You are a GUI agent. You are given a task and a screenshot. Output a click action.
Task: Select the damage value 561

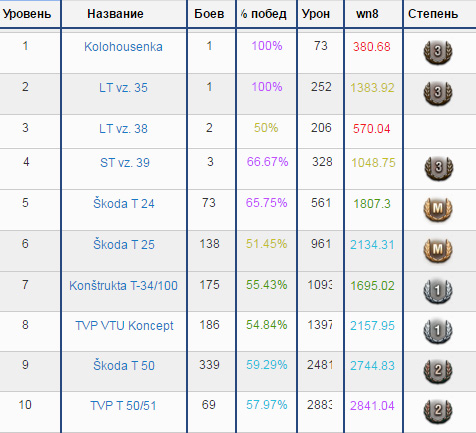tap(321, 203)
